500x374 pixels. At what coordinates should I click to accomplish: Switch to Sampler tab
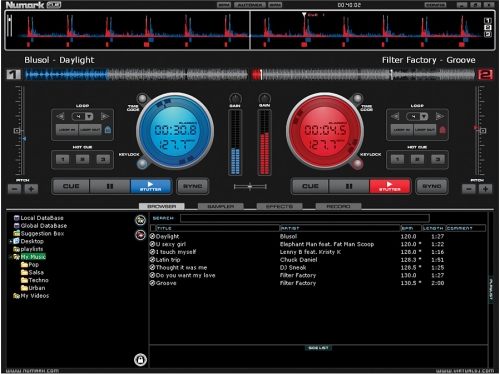point(221,206)
